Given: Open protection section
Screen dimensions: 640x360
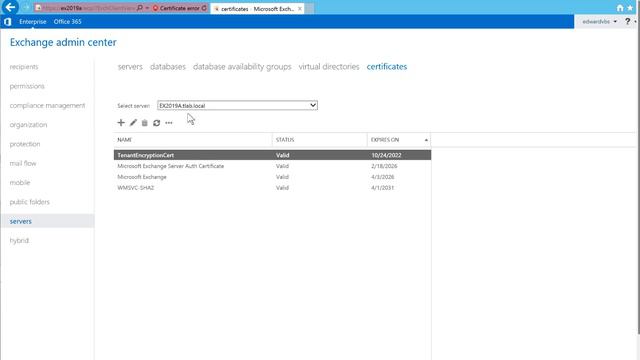Looking at the screenshot, I should (25, 144).
